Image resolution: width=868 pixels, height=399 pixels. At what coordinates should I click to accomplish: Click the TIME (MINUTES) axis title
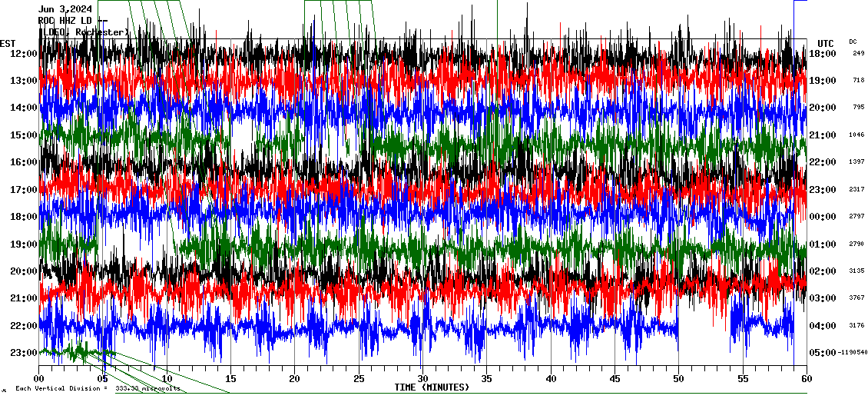(x=432, y=387)
